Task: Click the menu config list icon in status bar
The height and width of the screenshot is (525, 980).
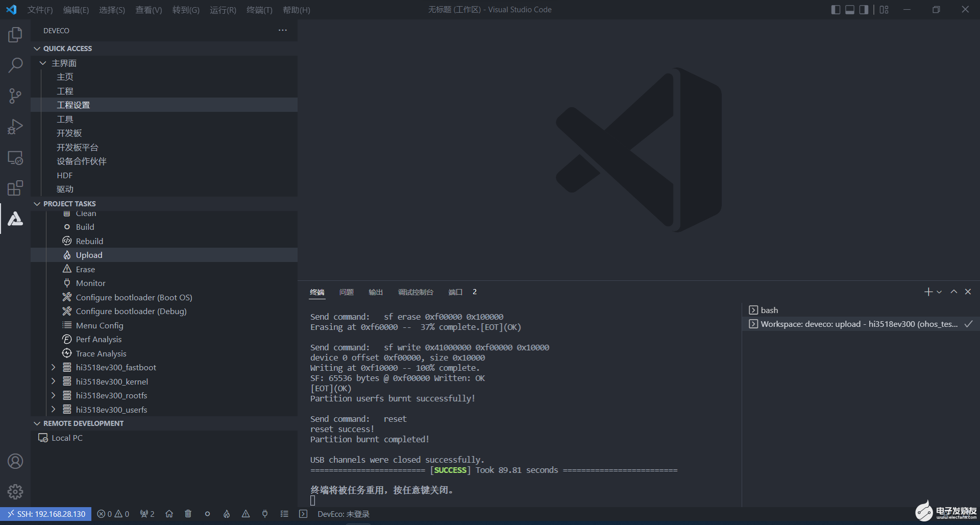Action: click(x=284, y=514)
